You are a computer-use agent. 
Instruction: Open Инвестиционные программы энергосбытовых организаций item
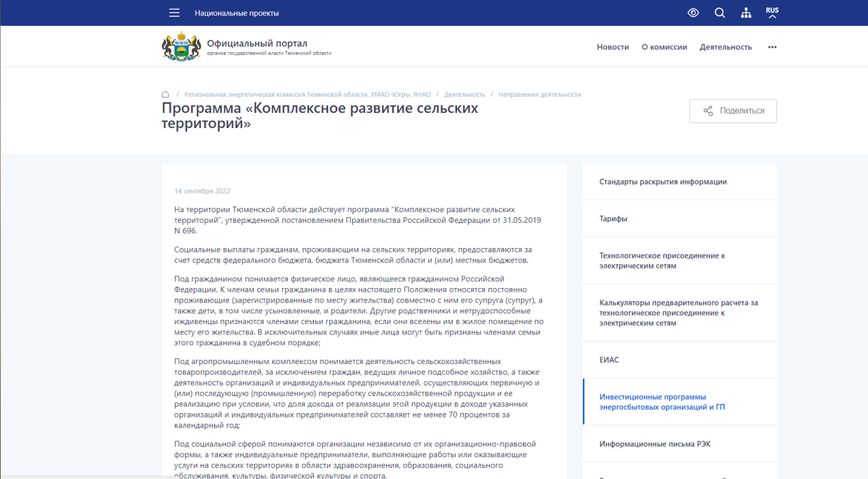pos(679,402)
